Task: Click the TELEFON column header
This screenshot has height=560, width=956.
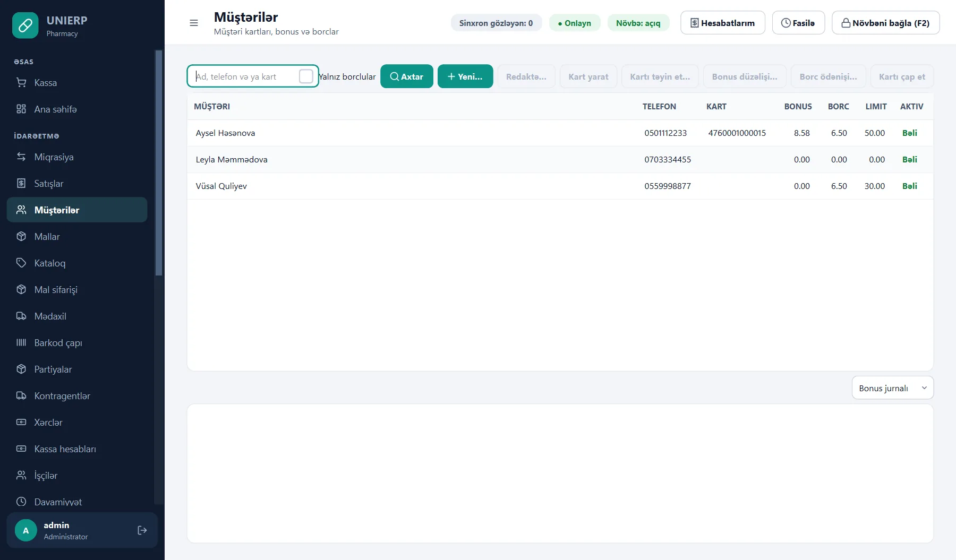Action: coord(659,106)
